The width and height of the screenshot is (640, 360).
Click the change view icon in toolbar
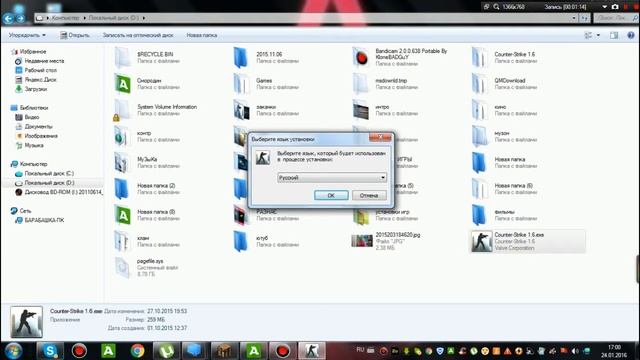[588, 36]
